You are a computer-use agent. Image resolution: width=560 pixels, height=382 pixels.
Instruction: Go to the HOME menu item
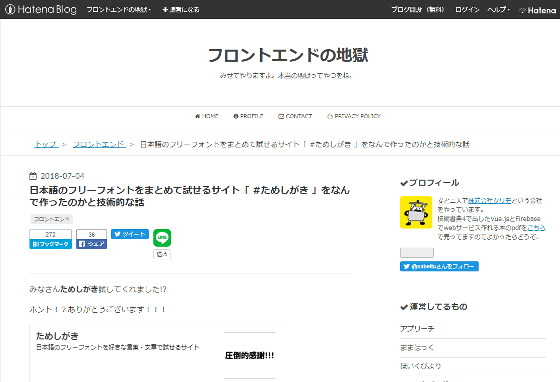(x=207, y=116)
